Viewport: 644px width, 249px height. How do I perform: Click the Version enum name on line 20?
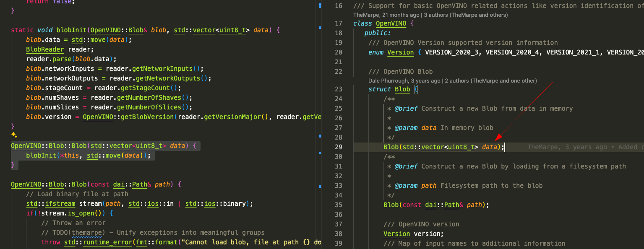[x=400, y=52]
